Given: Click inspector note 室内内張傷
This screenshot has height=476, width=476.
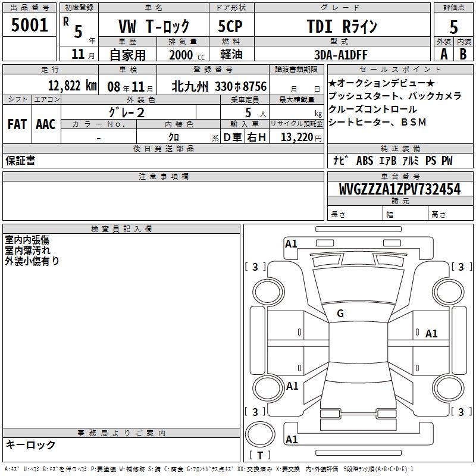Looking at the screenshot, I should pyautogui.click(x=27, y=240).
